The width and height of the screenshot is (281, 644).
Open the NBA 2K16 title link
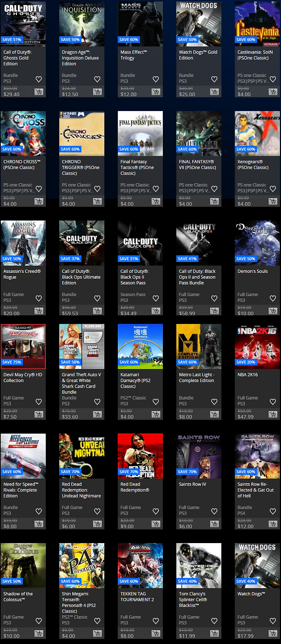[247, 375]
